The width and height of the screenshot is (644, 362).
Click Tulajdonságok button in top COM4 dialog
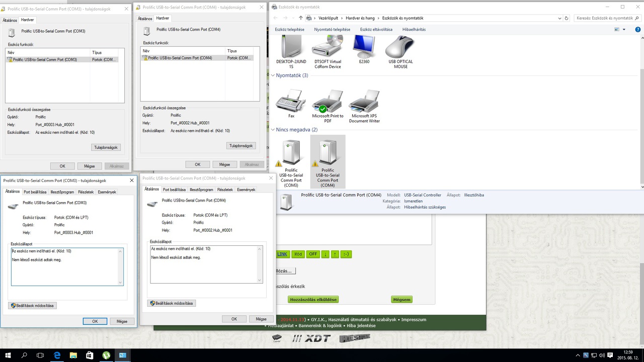pos(241,146)
